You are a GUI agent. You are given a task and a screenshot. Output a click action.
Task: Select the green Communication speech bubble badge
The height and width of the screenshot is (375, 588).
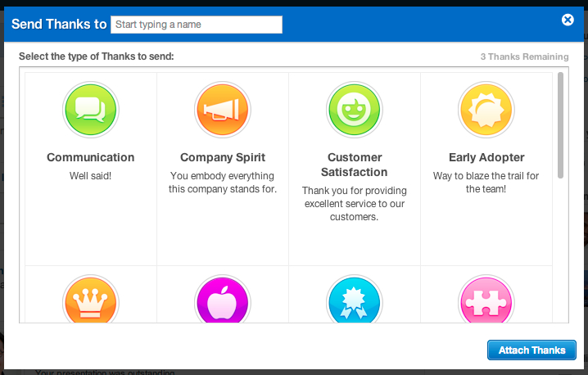coord(90,110)
